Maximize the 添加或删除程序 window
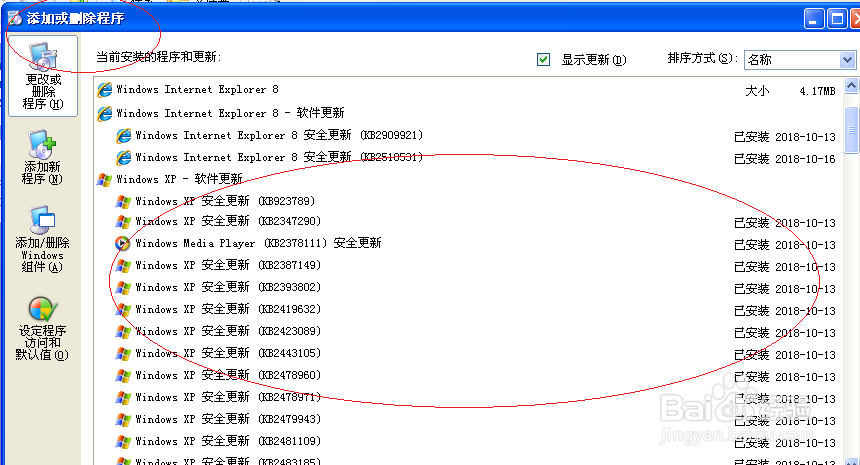Screen dimensions: 860x465 838,19
